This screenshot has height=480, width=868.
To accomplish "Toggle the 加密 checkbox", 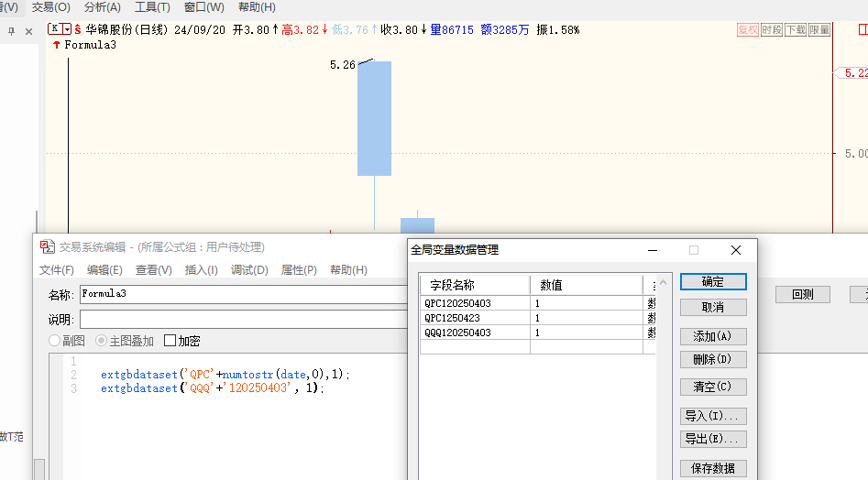I will 170,341.
